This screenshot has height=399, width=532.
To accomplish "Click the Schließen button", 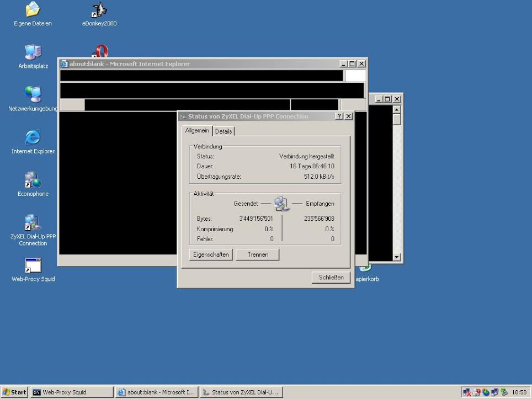I will (331, 278).
